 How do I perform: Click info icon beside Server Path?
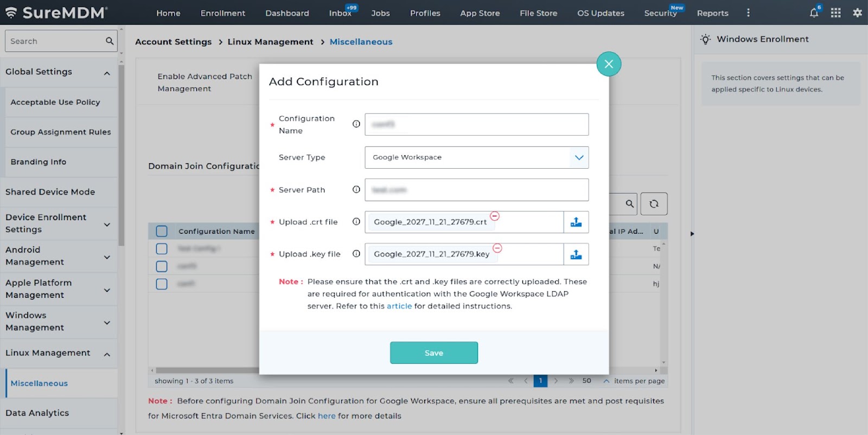coord(356,189)
